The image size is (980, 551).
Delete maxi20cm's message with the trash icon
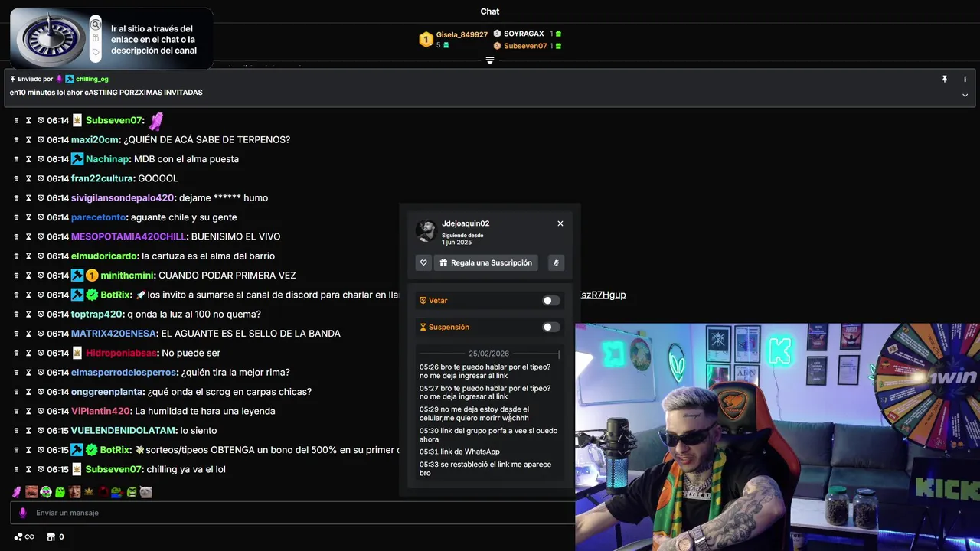(x=16, y=140)
